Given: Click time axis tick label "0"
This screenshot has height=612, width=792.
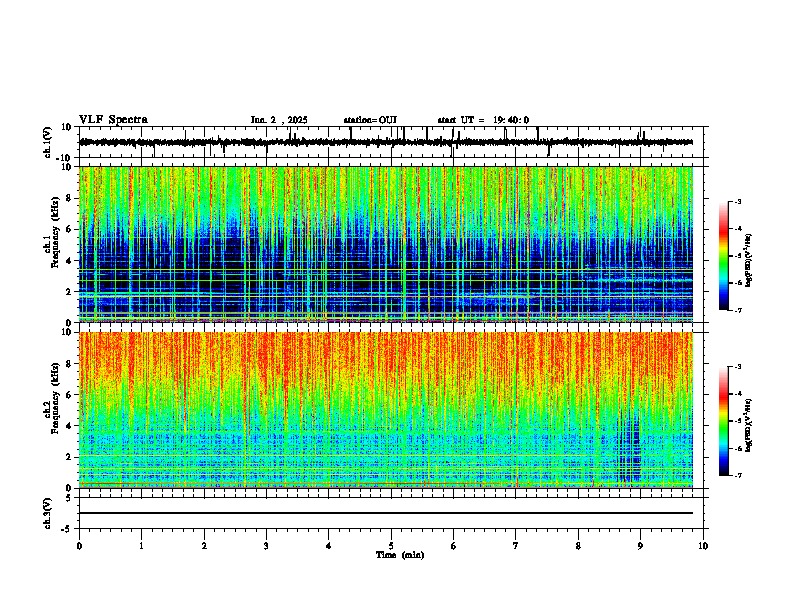Looking at the screenshot, I should 79,546.
